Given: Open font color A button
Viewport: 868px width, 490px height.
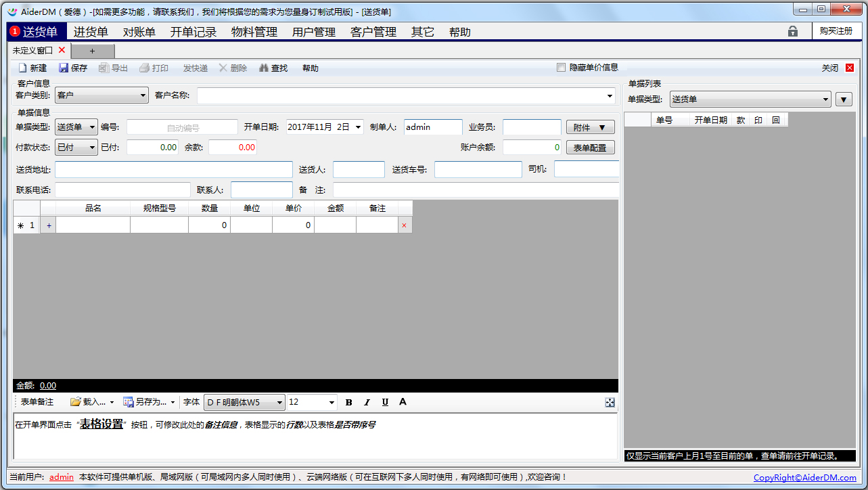Looking at the screenshot, I should pos(403,402).
